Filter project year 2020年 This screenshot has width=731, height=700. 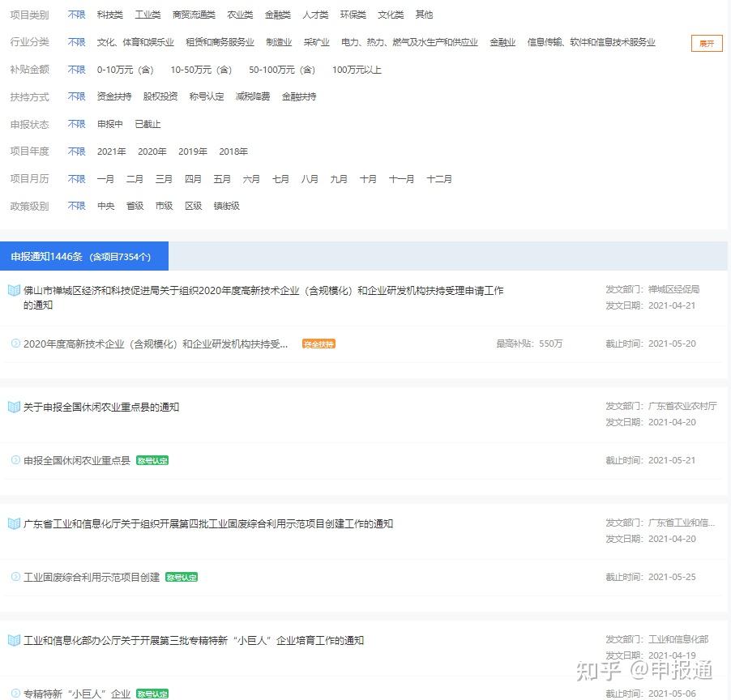[x=152, y=152]
